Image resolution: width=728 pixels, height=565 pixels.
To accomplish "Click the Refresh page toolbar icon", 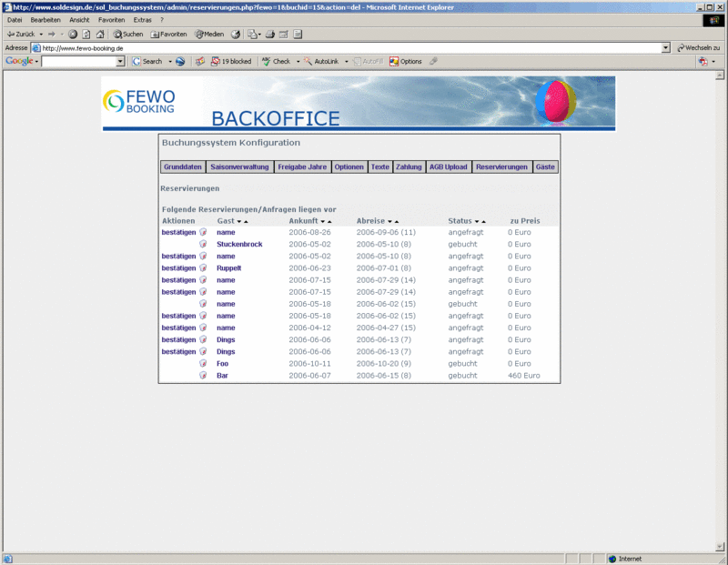I will coord(86,34).
